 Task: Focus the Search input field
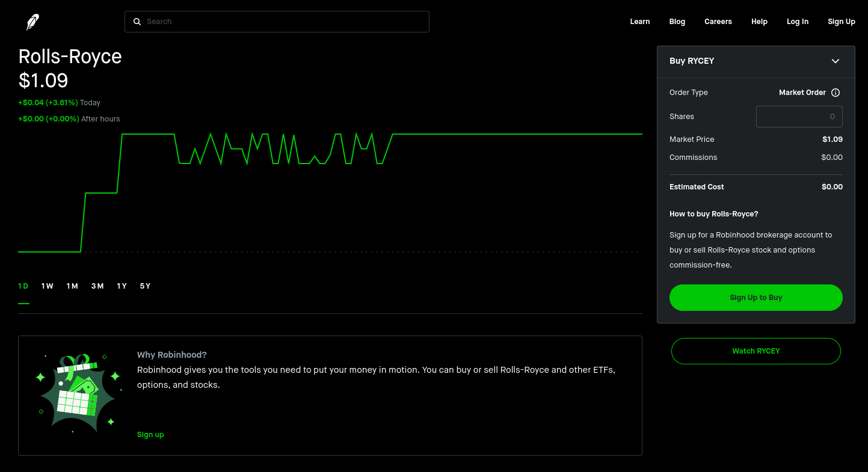tap(277, 22)
